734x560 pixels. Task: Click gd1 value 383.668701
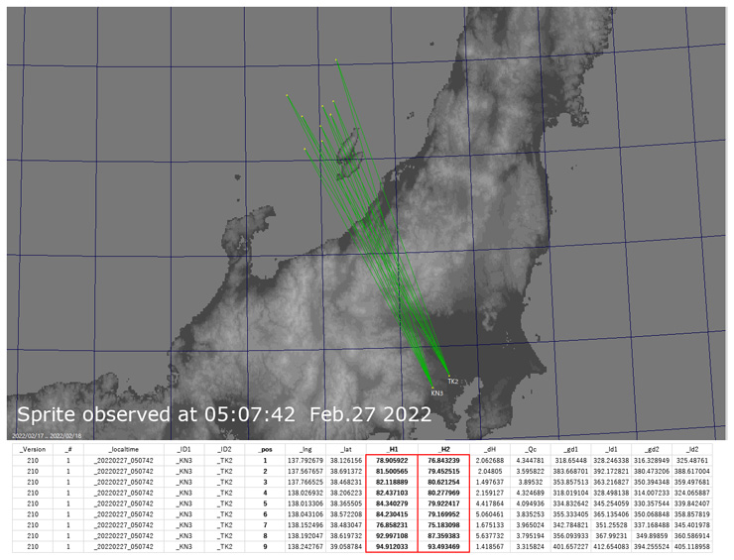pos(570,472)
